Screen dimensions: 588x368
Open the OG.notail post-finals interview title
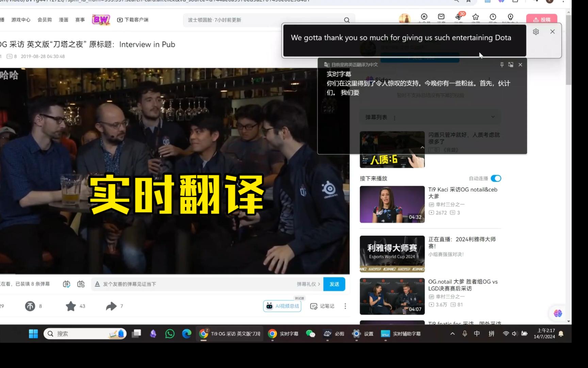click(463, 285)
